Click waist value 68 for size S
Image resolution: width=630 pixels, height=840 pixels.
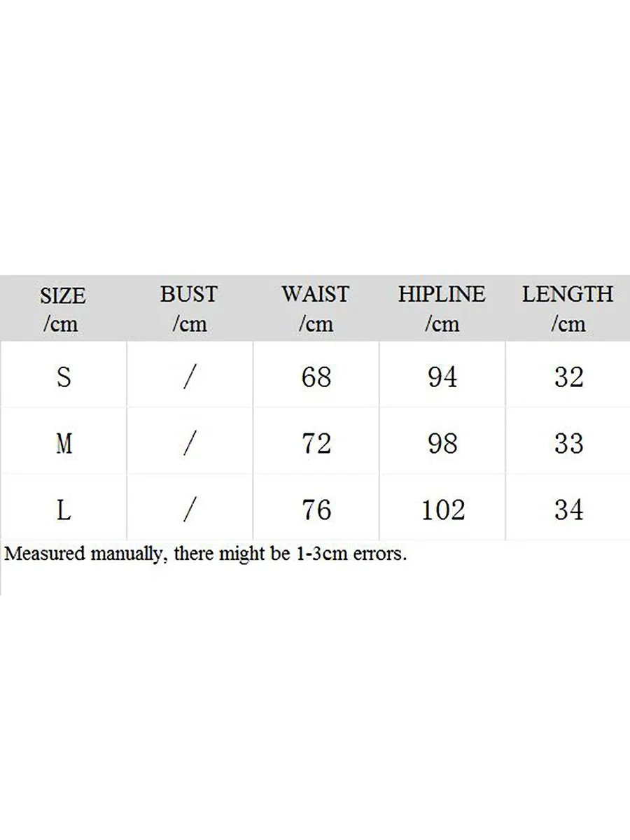(x=316, y=377)
